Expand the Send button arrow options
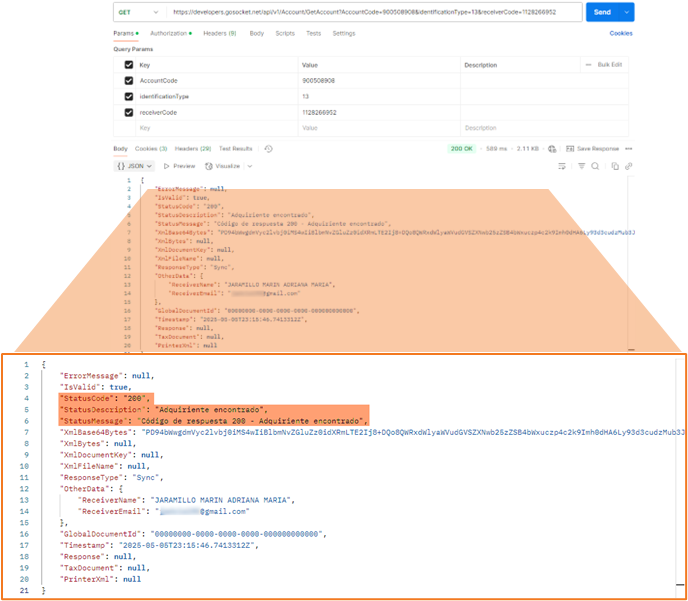 [627, 12]
